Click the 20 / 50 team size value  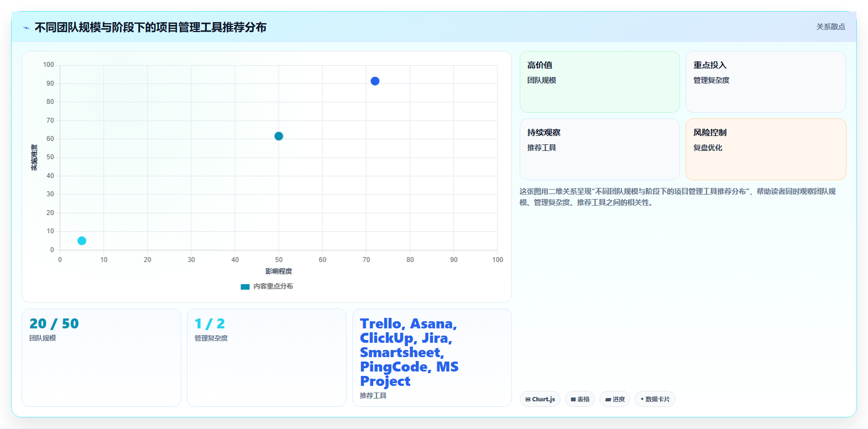(x=54, y=323)
